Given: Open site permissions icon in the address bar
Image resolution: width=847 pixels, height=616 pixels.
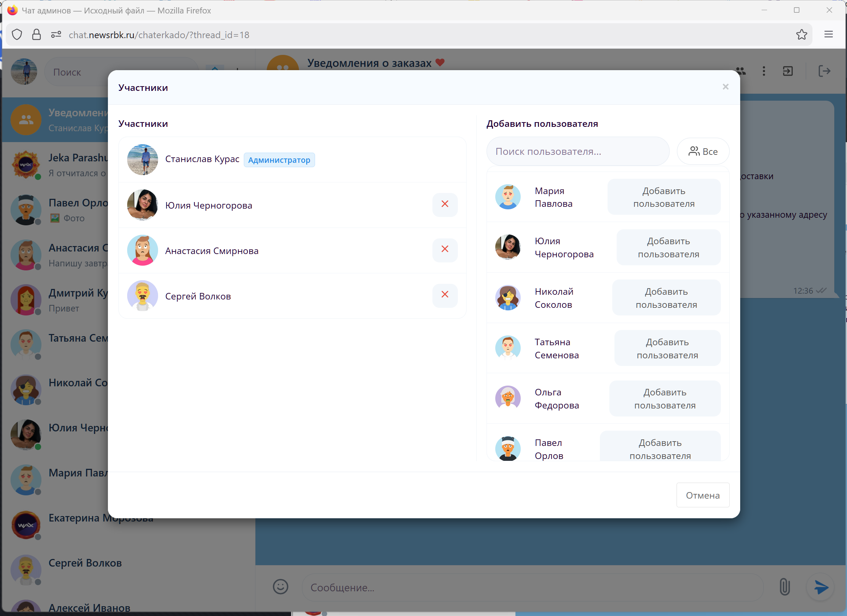Looking at the screenshot, I should pyautogui.click(x=56, y=35).
